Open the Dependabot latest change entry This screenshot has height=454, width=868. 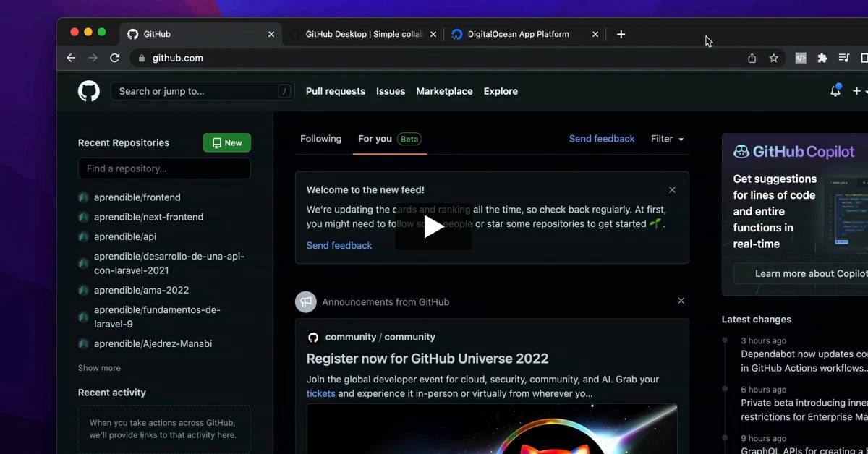click(804, 361)
